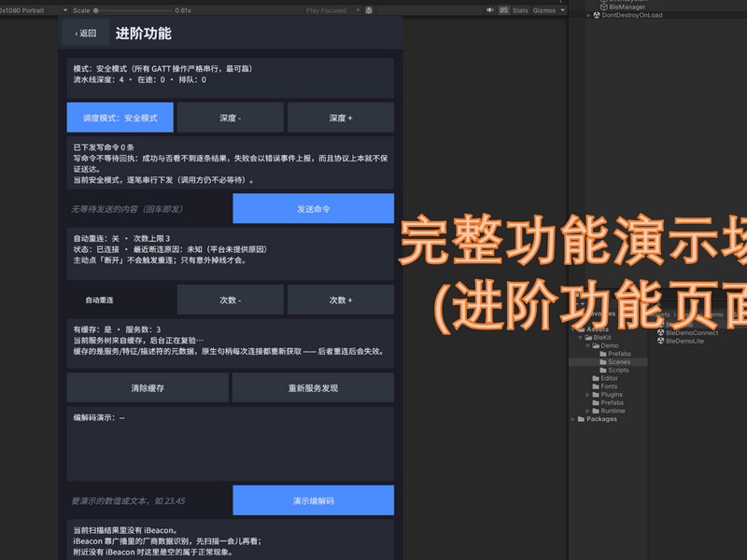This screenshot has width=747, height=560.
Task: Open the 1080 Portrait resolution dropdown
Action: [x=35, y=10]
